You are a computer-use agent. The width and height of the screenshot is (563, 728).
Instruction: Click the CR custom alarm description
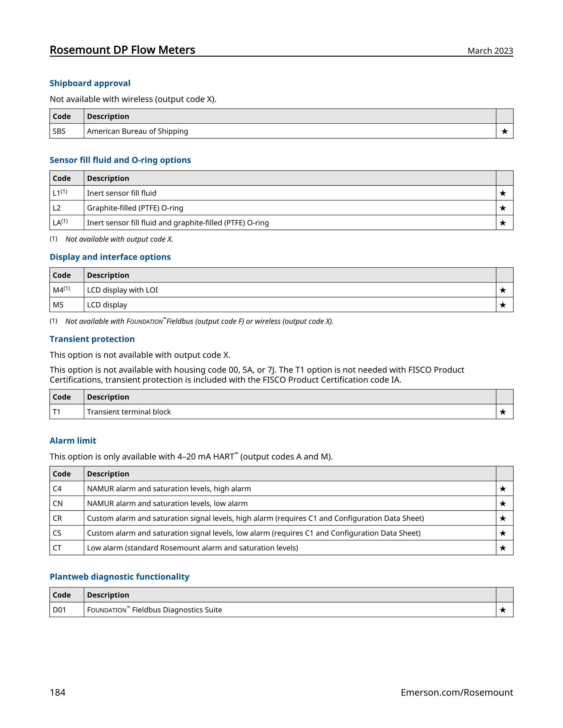pyautogui.click(x=255, y=518)
